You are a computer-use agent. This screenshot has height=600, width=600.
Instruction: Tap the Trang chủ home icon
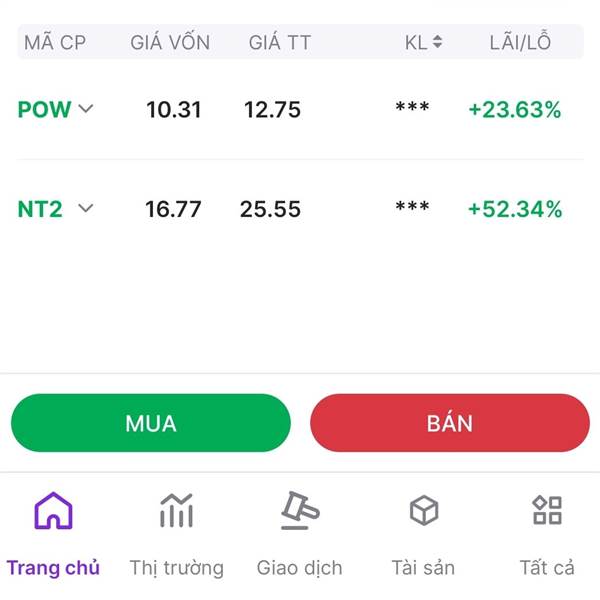click(53, 511)
